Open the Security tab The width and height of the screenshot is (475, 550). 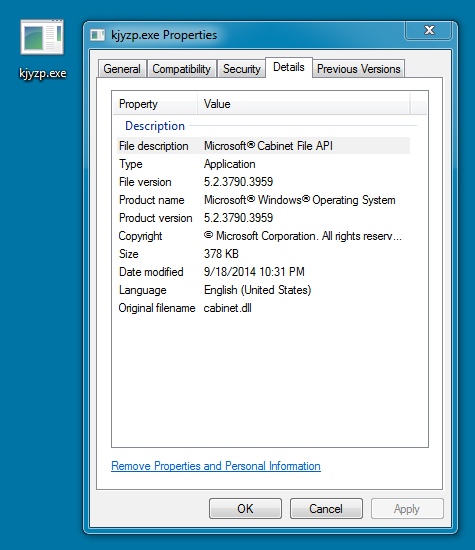click(x=241, y=69)
